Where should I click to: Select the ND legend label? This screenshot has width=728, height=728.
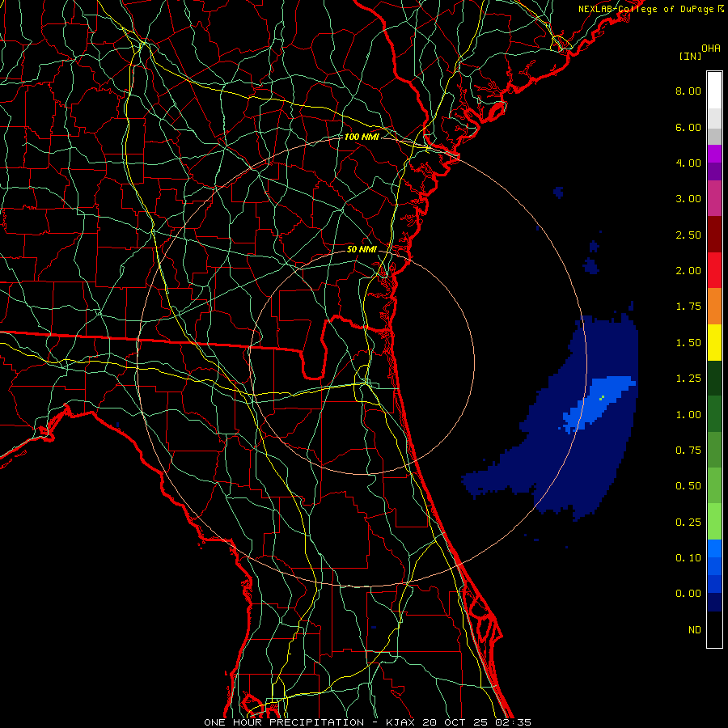click(x=695, y=630)
